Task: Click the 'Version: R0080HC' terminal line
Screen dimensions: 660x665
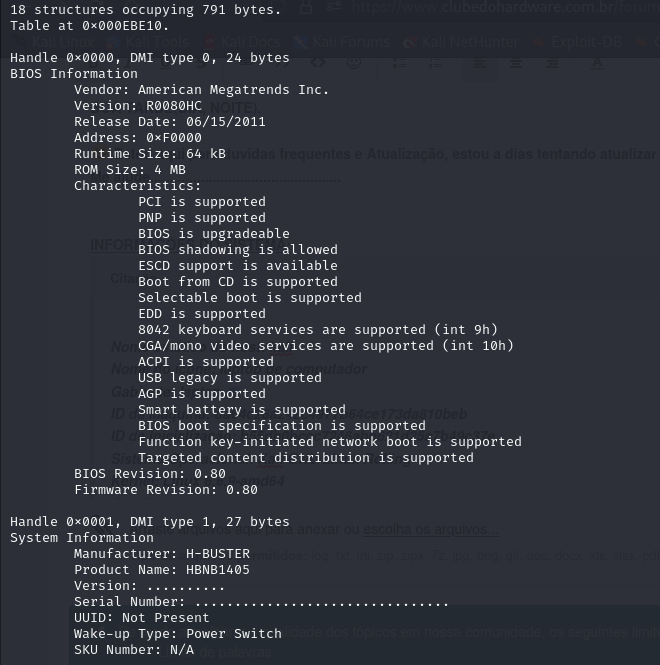Action: coord(138,106)
